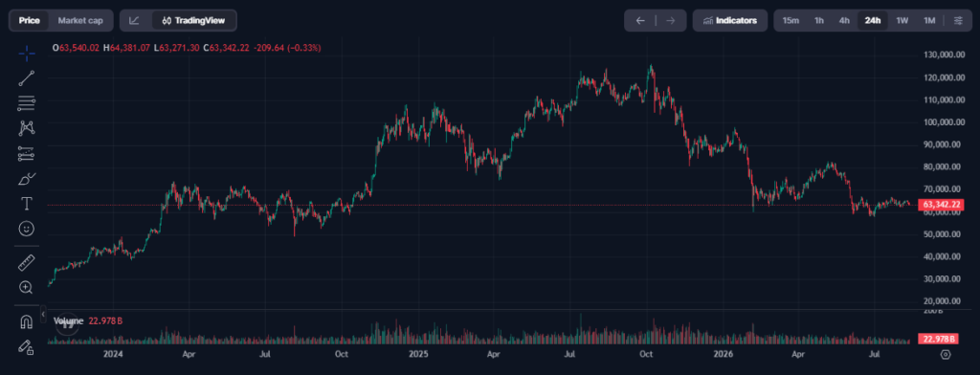980x375 pixels.
Task: Open the emoji icons tool
Action: coord(26,229)
